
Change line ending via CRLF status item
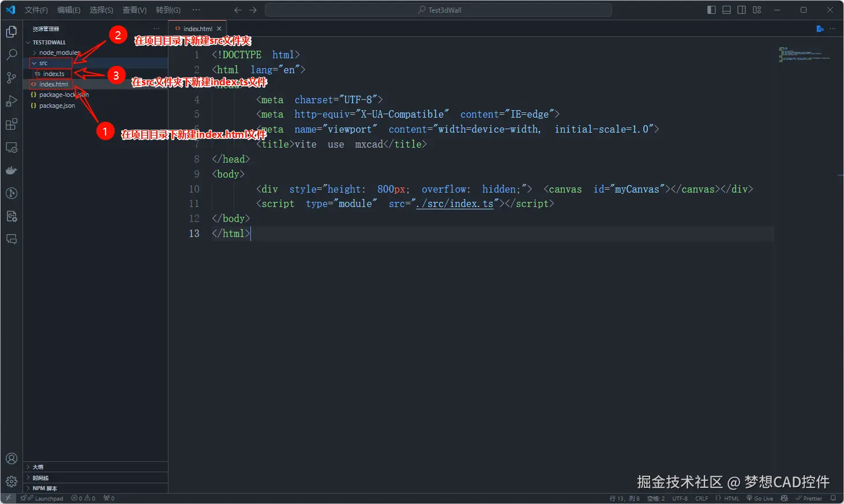[702, 498]
